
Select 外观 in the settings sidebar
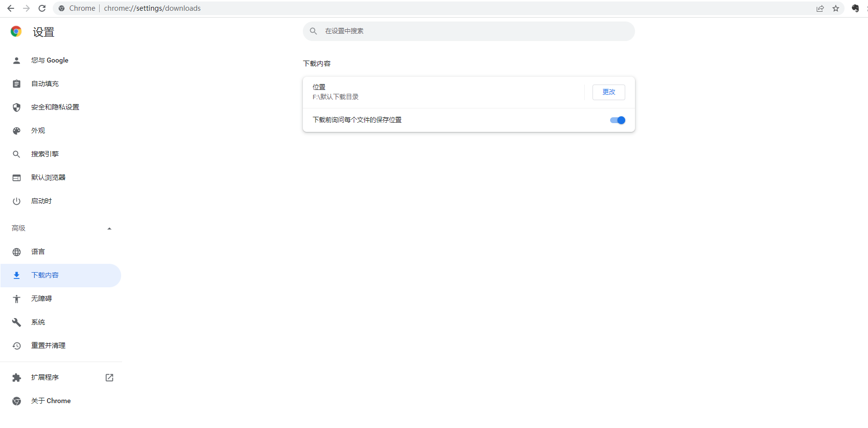38,130
